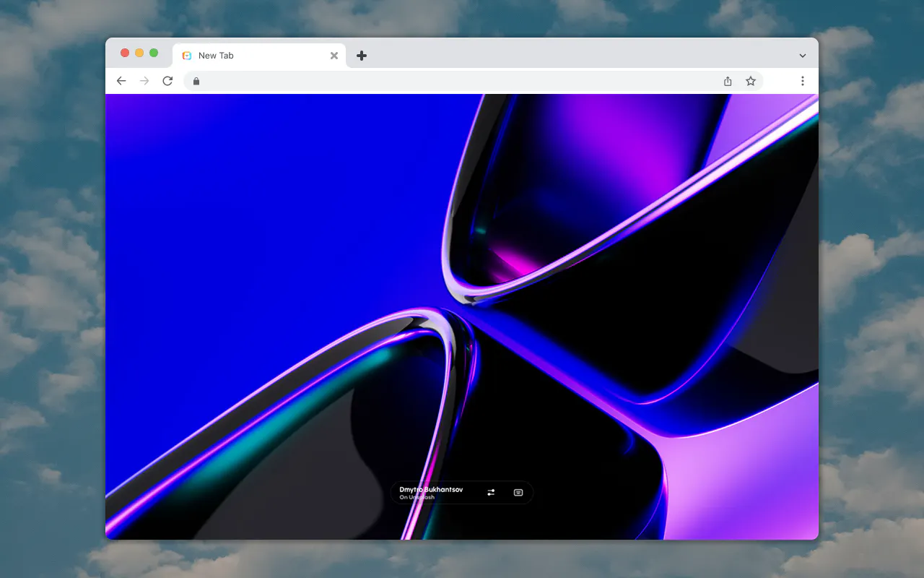Open the browser three-dot menu

tap(802, 81)
